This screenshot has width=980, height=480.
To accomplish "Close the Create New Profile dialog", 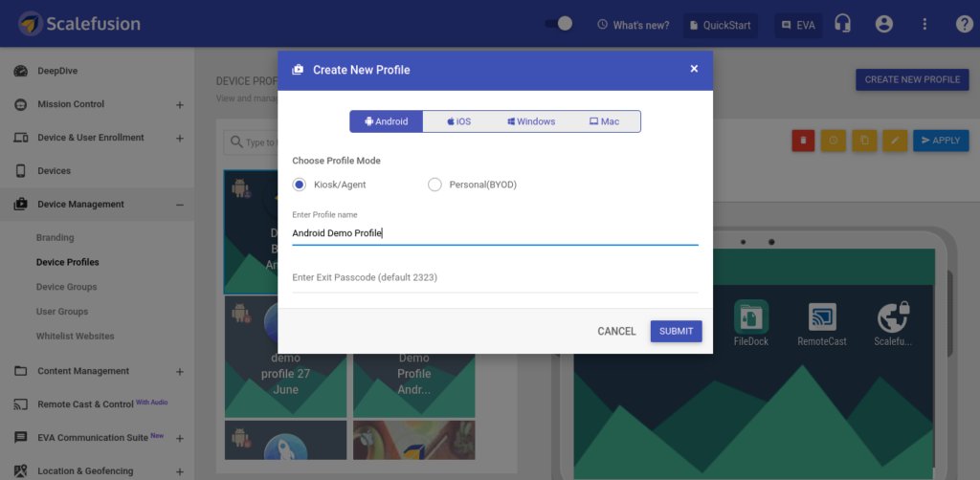I will point(694,69).
